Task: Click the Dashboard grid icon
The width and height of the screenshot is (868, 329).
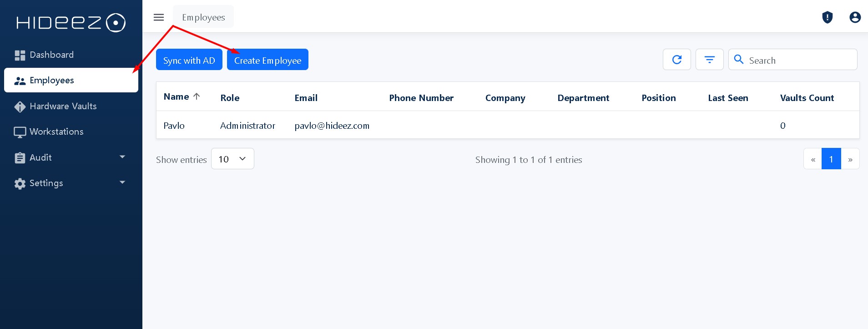Action: pos(20,55)
